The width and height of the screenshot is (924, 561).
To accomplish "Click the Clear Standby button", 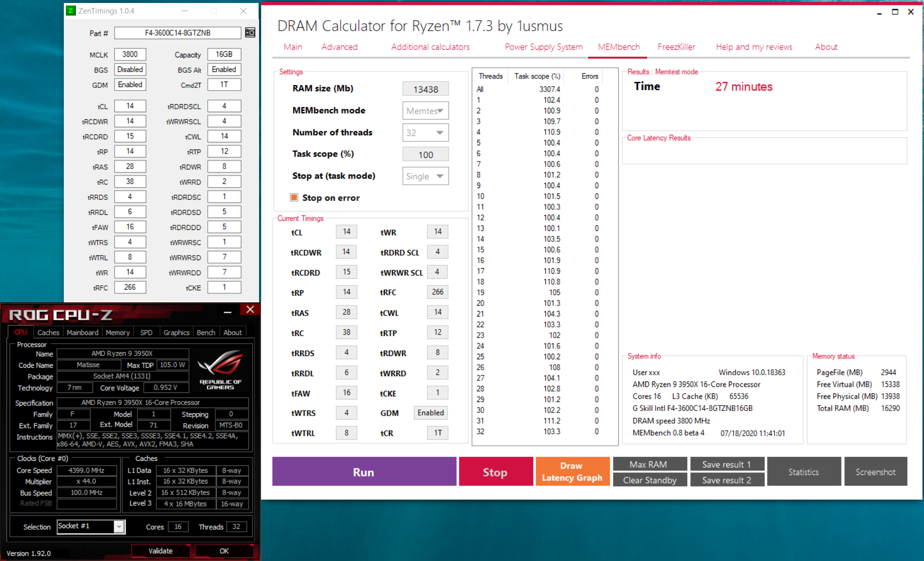I will (650, 480).
